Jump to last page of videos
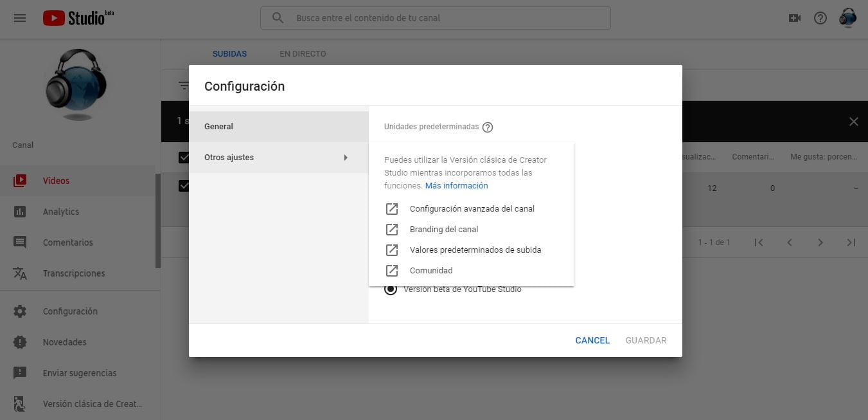 tap(851, 242)
